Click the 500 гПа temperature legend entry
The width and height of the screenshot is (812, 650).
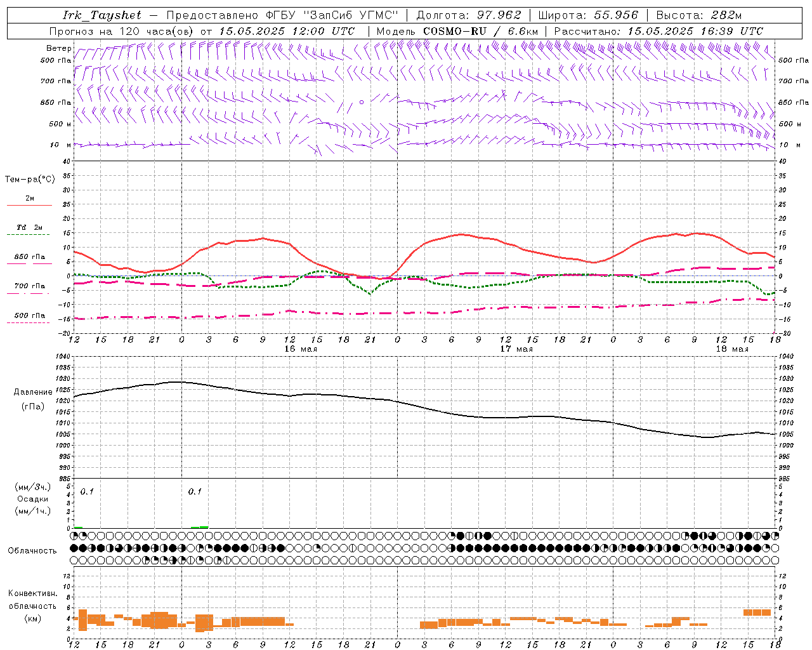pos(29,315)
